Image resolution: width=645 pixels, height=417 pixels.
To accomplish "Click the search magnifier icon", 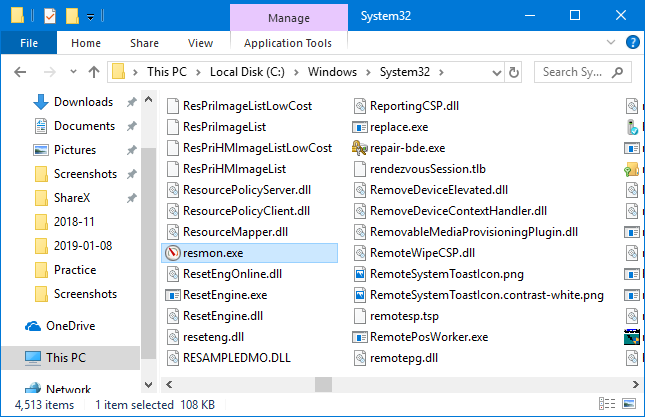I will pyautogui.click(x=617, y=72).
